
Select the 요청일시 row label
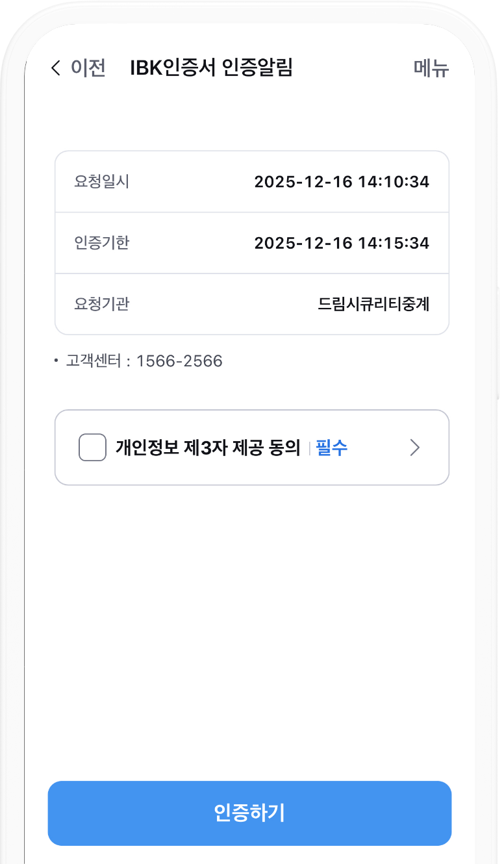pos(102,182)
